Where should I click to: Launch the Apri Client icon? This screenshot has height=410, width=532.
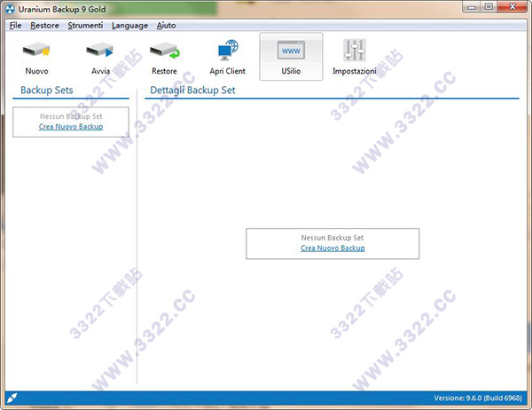(x=228, y=50)
